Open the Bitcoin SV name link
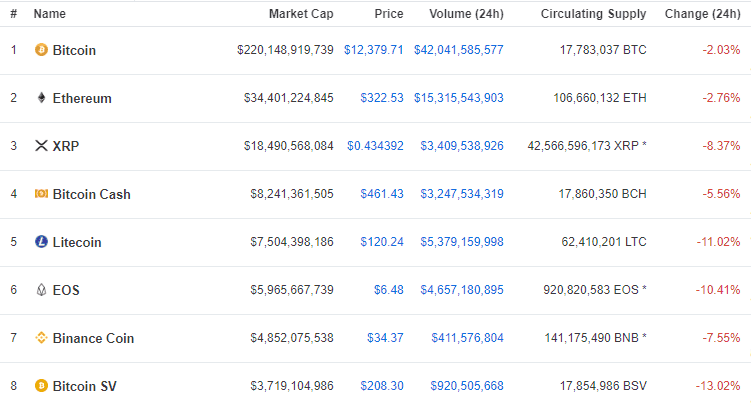This screenshot has height=410, width=751. pyautogui.click(x=84, y=386)
